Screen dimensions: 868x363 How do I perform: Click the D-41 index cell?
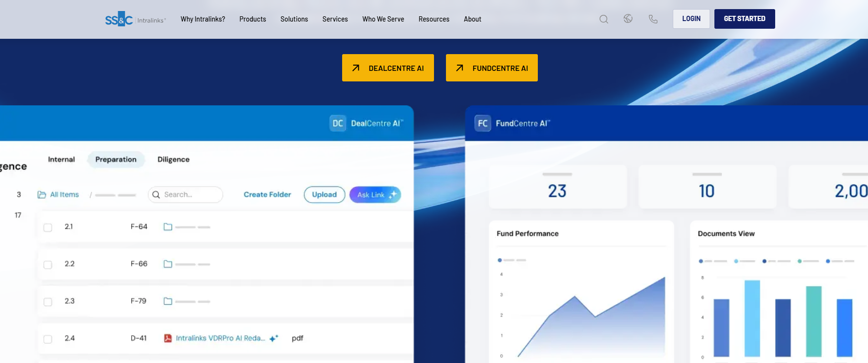tap(139, 338)
